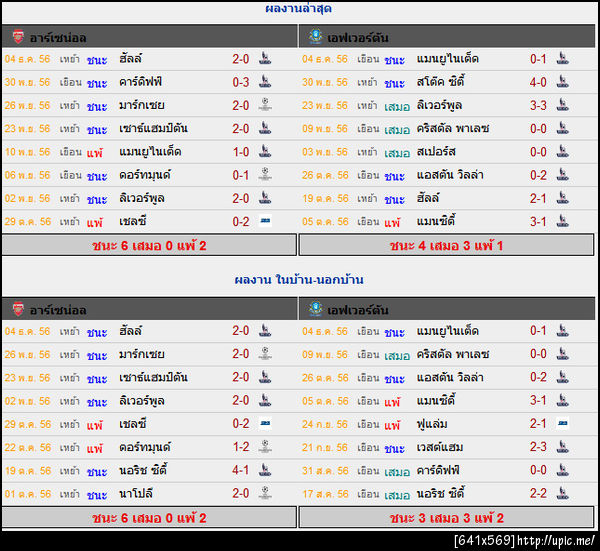
Task: Click league icon in คาร์ดิฟฟ์ 0-0 row
Action: [x=562, y=470]
